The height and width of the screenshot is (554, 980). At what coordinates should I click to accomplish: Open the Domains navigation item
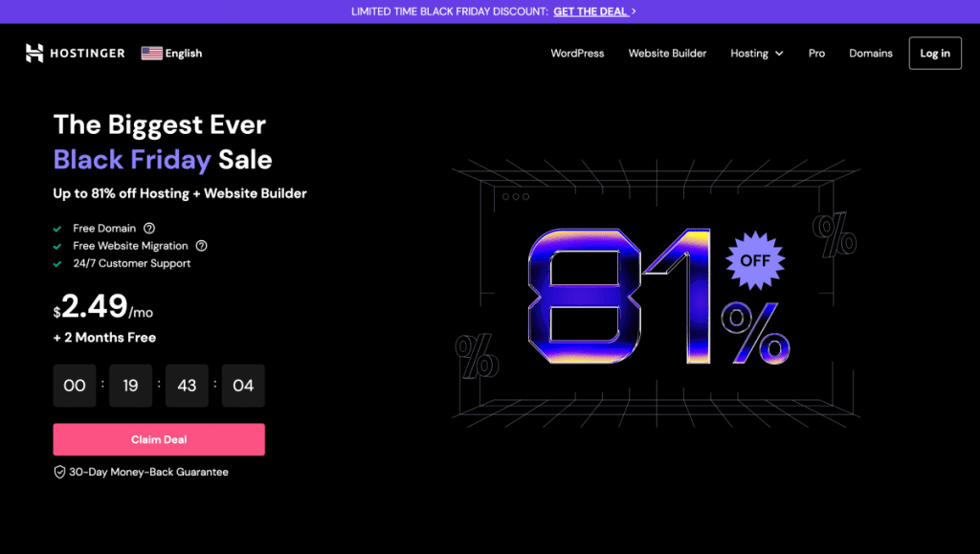click(x=871, y=54)
